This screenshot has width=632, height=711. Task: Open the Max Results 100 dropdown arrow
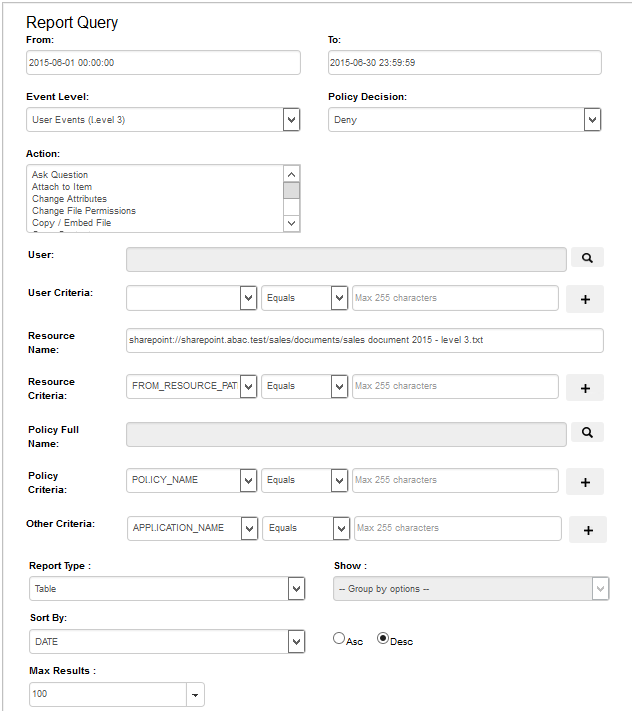(195, 695)
